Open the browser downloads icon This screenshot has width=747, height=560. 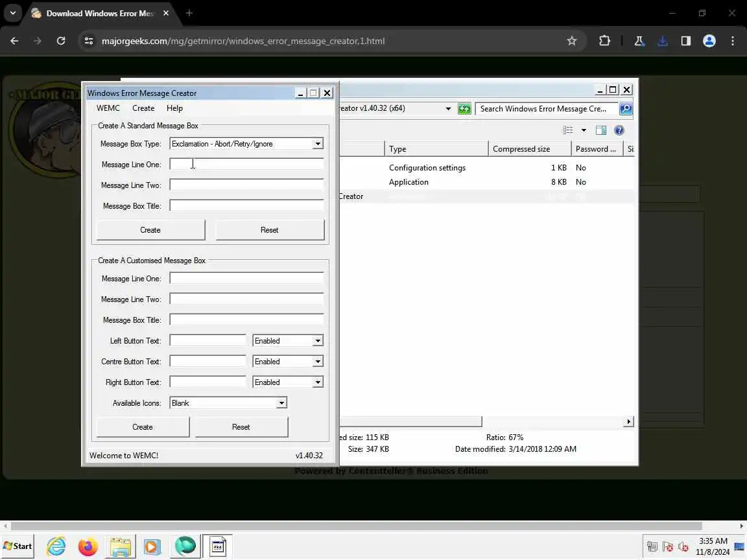point(662,41)
